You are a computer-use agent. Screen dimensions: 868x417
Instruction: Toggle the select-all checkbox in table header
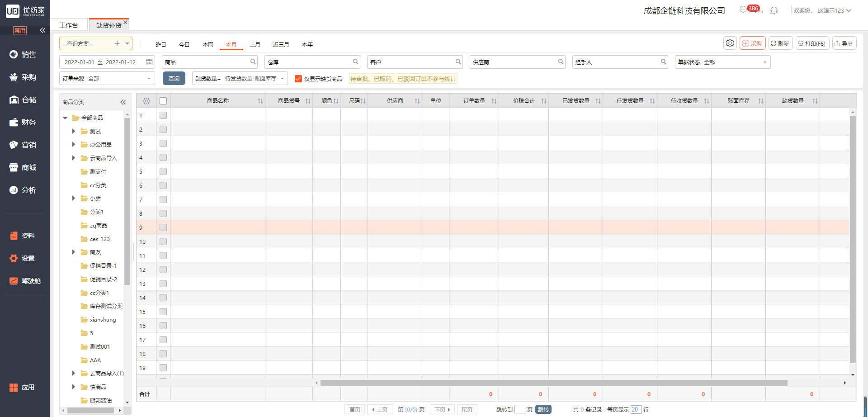pyautogui.click(x=163, y=101)
